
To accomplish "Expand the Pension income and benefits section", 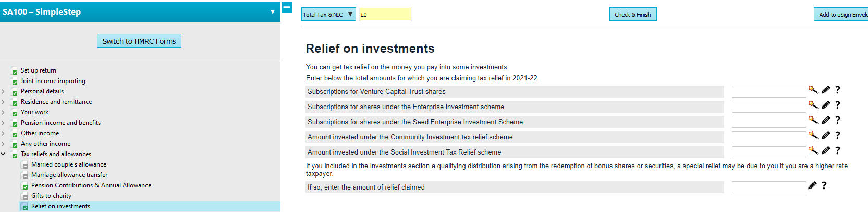I will (3, 123).
